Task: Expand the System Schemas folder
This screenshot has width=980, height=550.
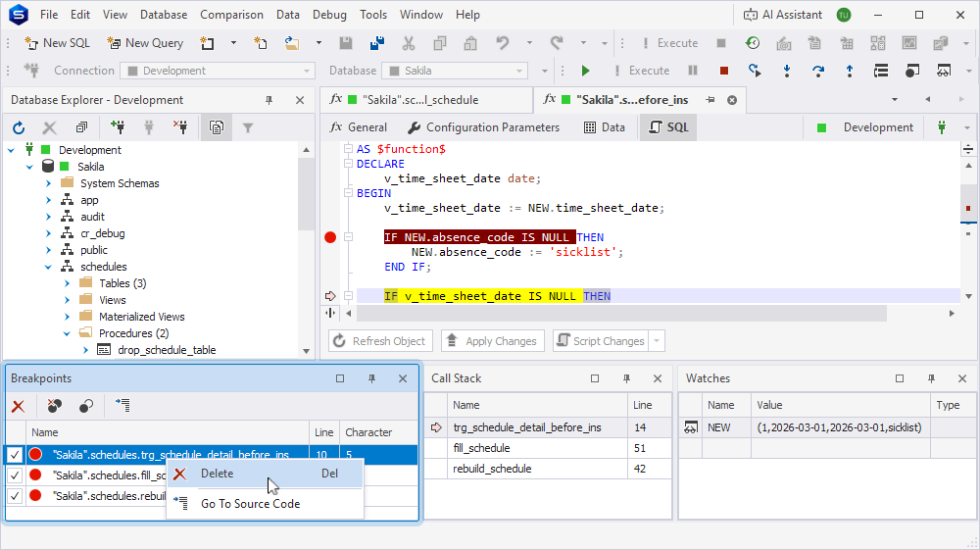Action: click(x=48, y=183)
